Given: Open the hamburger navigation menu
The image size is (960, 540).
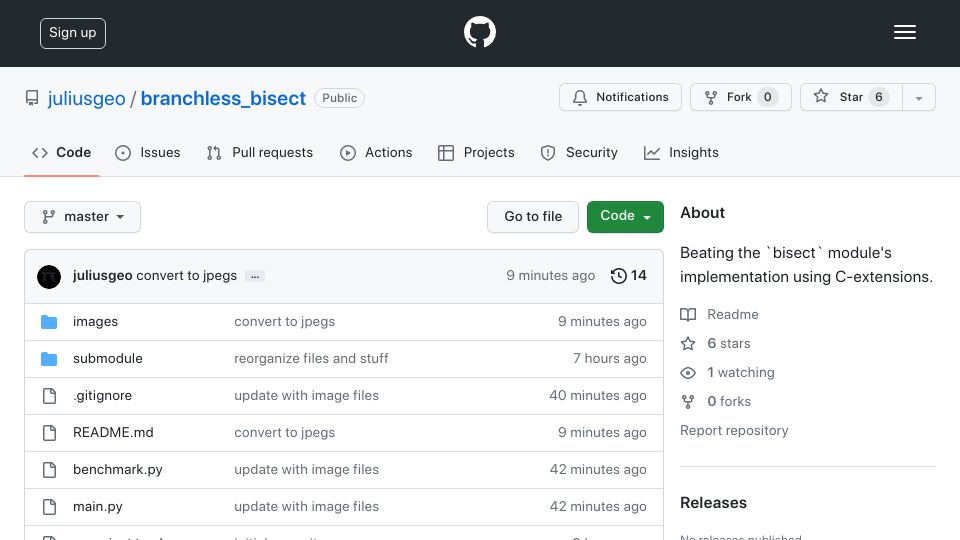Looking at the screenshot, I should [x=904, y=32].
